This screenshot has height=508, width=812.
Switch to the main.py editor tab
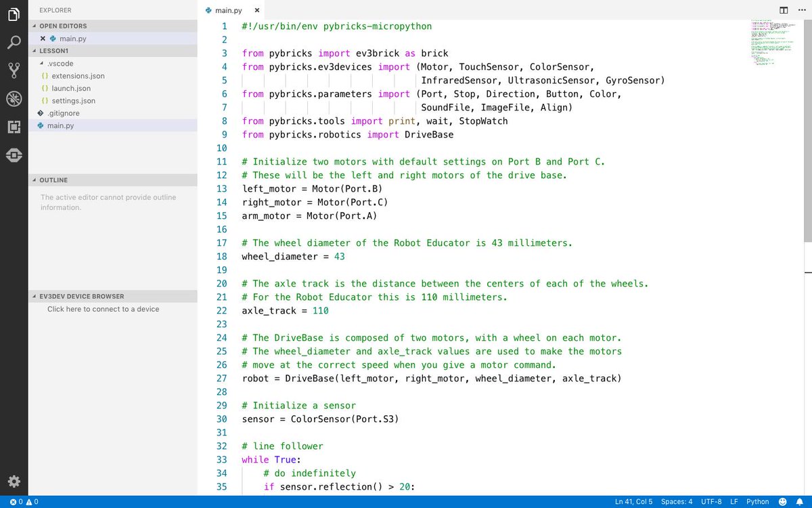tap(227, 10)
